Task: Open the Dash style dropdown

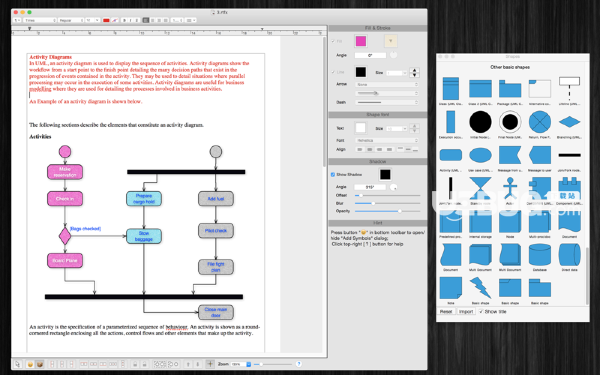Action: 387,102
